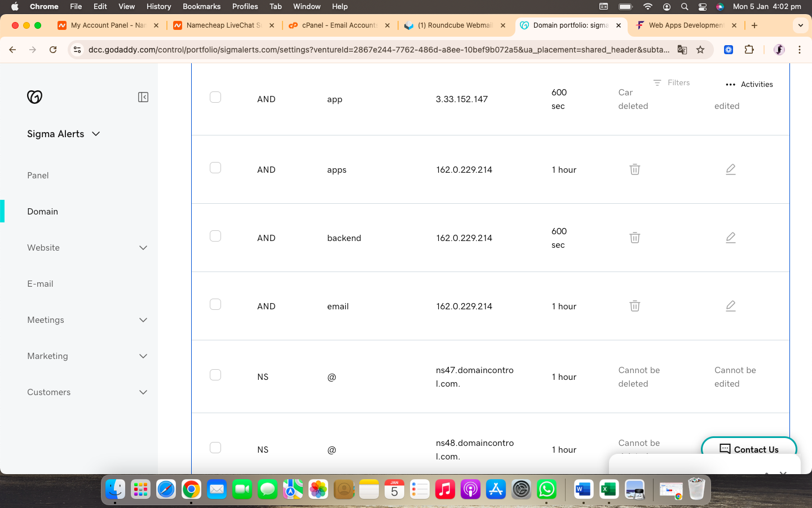Click the GoDaddy logo
The width and height of the screenshot is (812, 508).
(35, 97)
